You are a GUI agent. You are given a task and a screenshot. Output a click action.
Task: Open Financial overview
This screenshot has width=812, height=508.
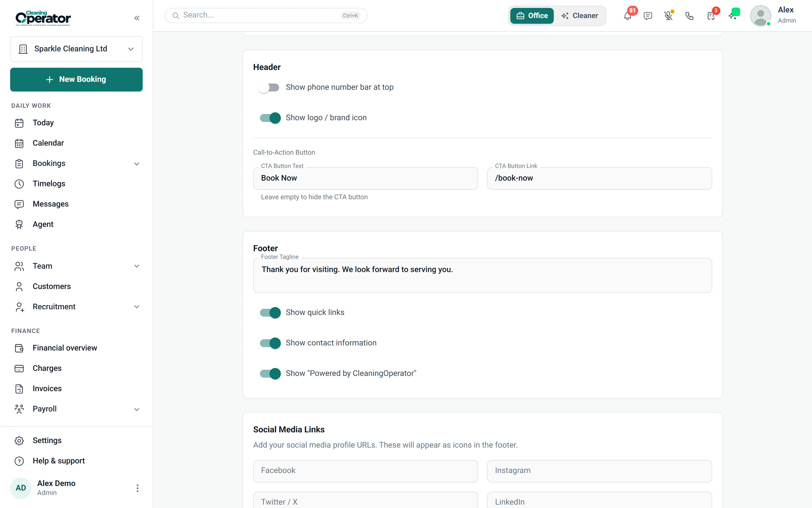(x=76, y=348)
